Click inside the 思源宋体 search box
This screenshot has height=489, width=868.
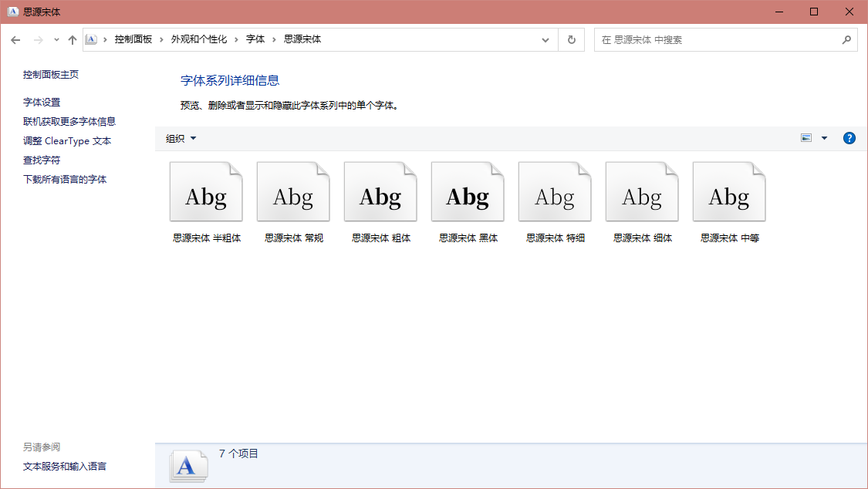coord(694,39)
